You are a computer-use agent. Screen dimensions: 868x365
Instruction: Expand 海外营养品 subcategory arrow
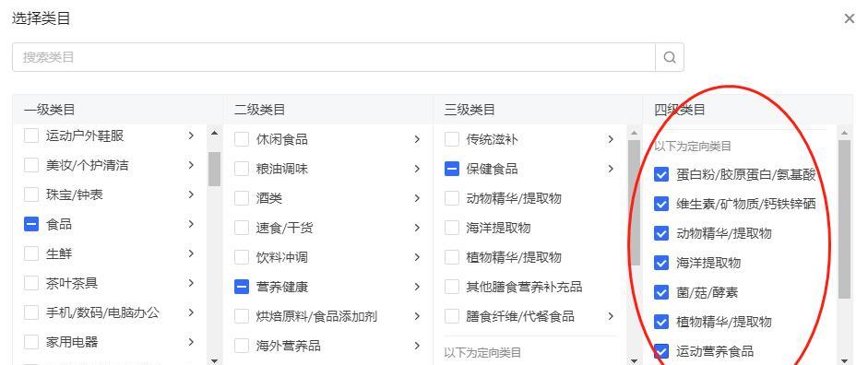click(x=417, y=346)
